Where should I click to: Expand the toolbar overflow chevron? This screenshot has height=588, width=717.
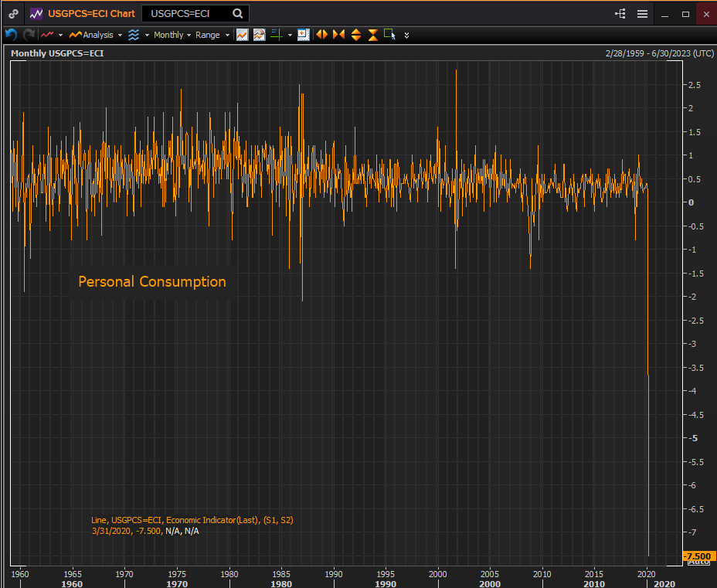click(x=407, y=35)
